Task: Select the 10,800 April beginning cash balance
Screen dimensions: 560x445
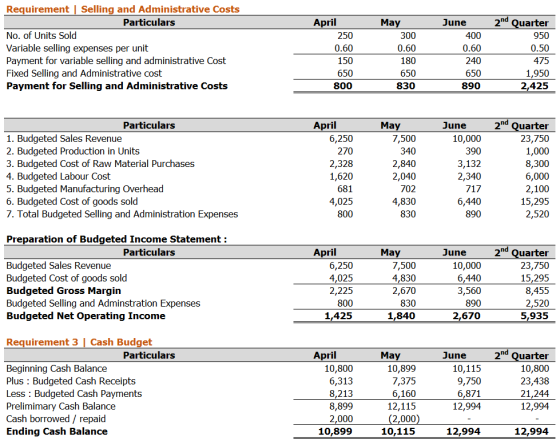Action: pyautogui.click(x=339, y=369)
